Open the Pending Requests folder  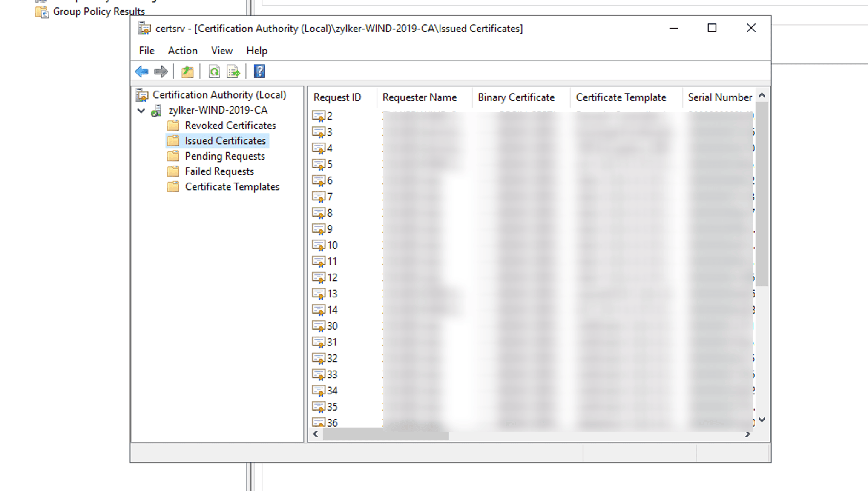[x=224, y=156]
